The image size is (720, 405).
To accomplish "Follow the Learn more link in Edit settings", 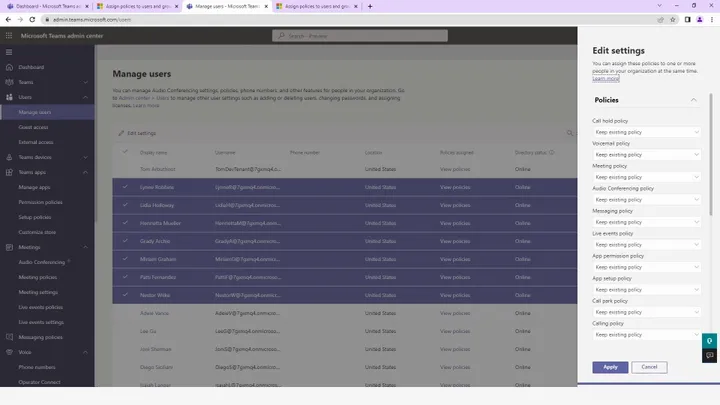I will [x=606, y=79].
